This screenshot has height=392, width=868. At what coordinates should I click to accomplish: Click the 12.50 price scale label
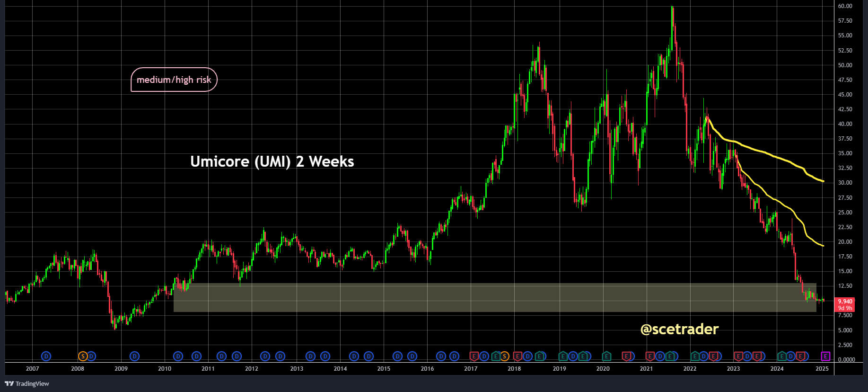click(x=845, y=286)
